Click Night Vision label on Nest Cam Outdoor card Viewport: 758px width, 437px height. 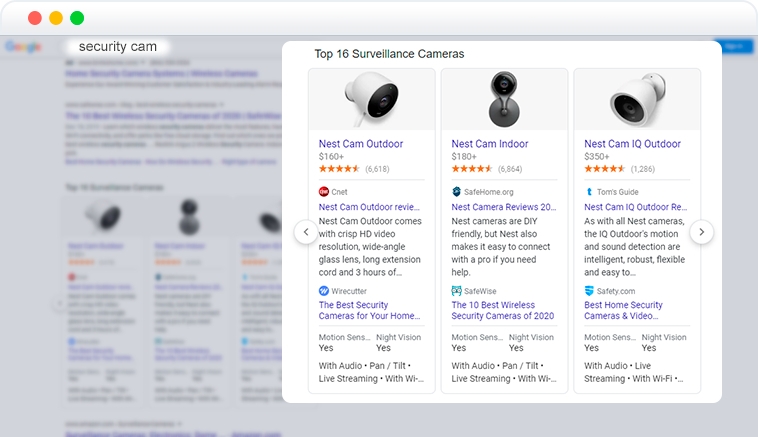[x=399, y=337]
